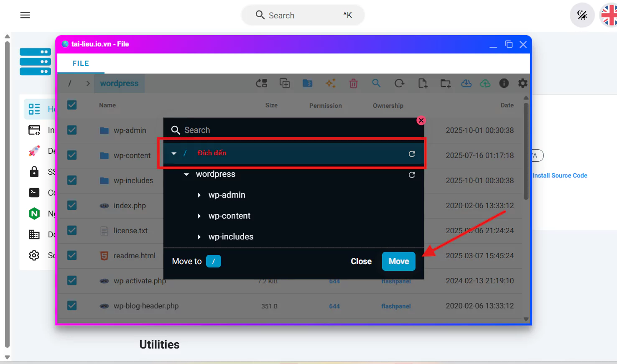617x364 pixels.
Task: Refresh the wordpress folder in the tree
Action: pyautogui.click(x=412, y=175)
